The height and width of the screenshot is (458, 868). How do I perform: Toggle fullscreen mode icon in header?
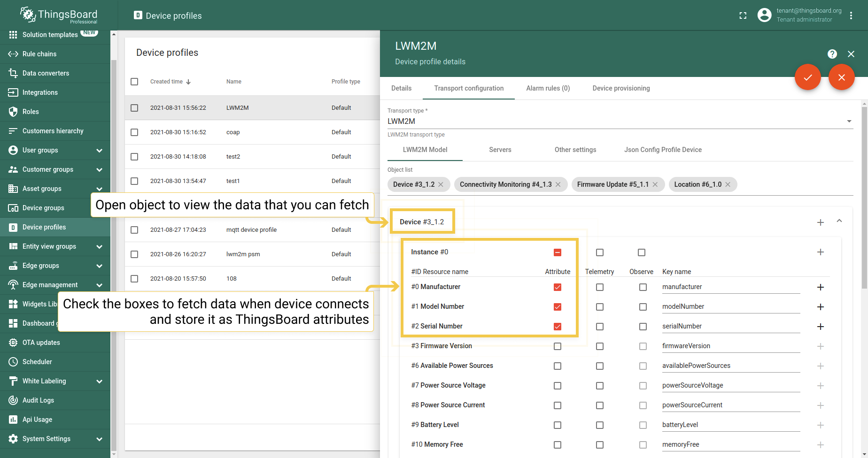click(743, 15)
